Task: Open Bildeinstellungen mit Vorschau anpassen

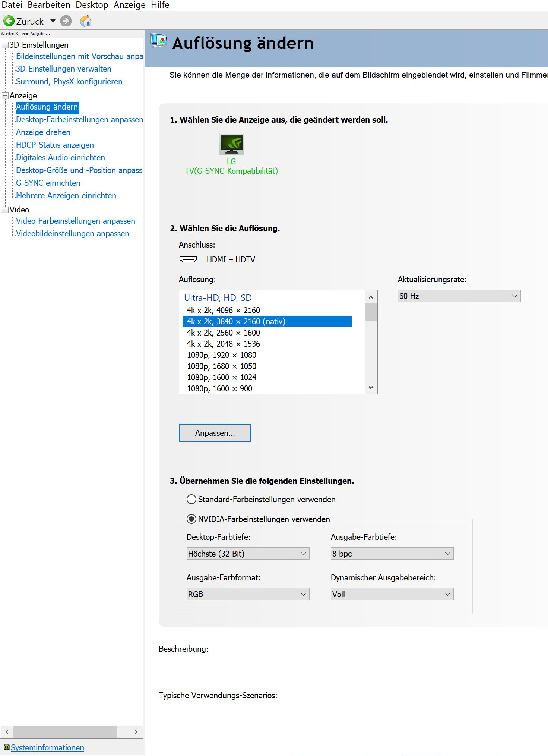Action: [79, 56]
